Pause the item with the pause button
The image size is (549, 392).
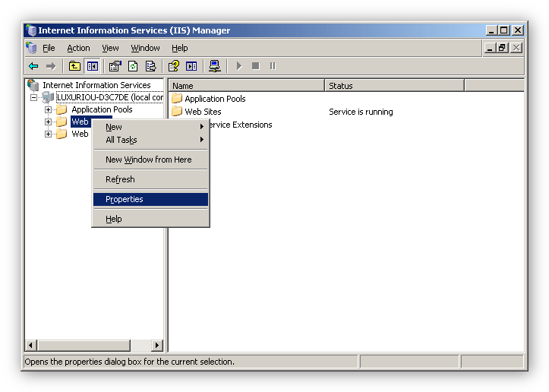click(273, 66)
